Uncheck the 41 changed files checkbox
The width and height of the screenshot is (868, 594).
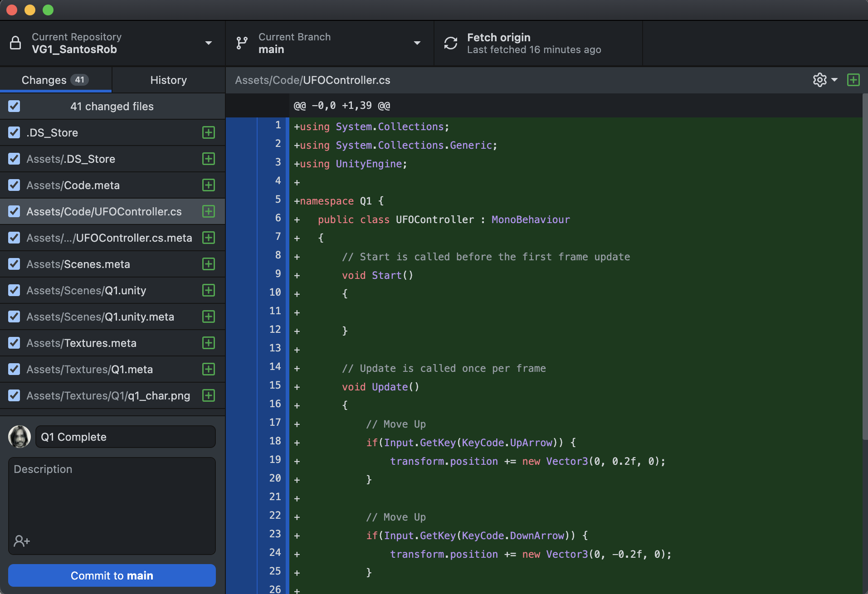pos(14,106)
